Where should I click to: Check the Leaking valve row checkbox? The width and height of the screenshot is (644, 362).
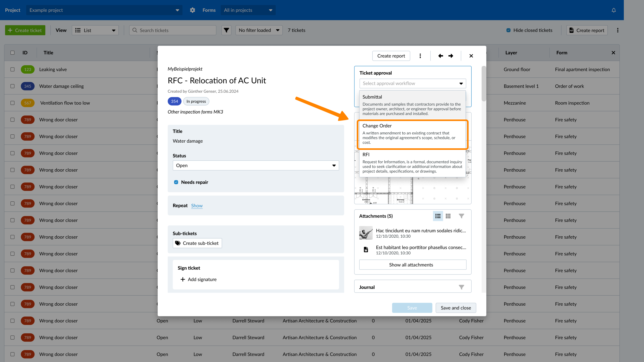12,69
